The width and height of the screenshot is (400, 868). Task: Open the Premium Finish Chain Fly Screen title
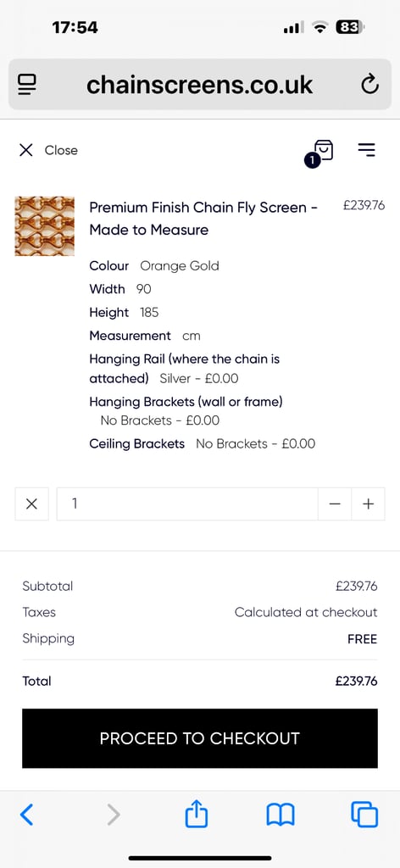(203, 218)
